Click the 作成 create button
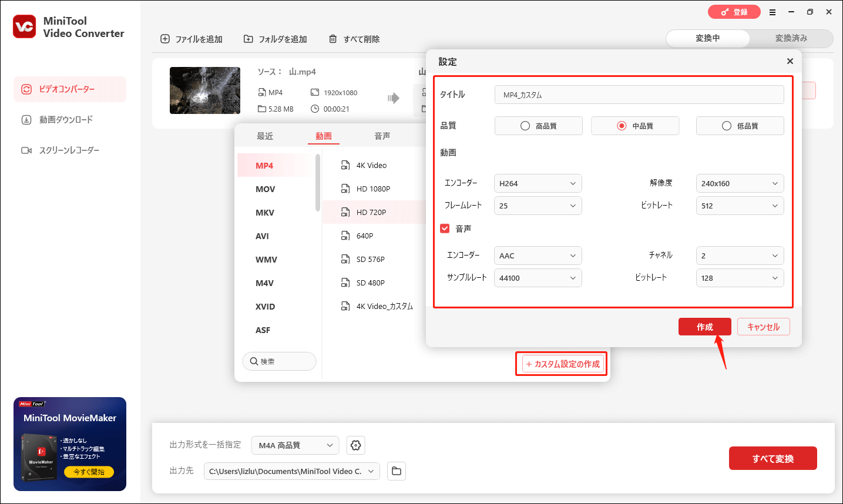Image resolution: width=843 pixels, height=504 pixels. click(705, 327)
